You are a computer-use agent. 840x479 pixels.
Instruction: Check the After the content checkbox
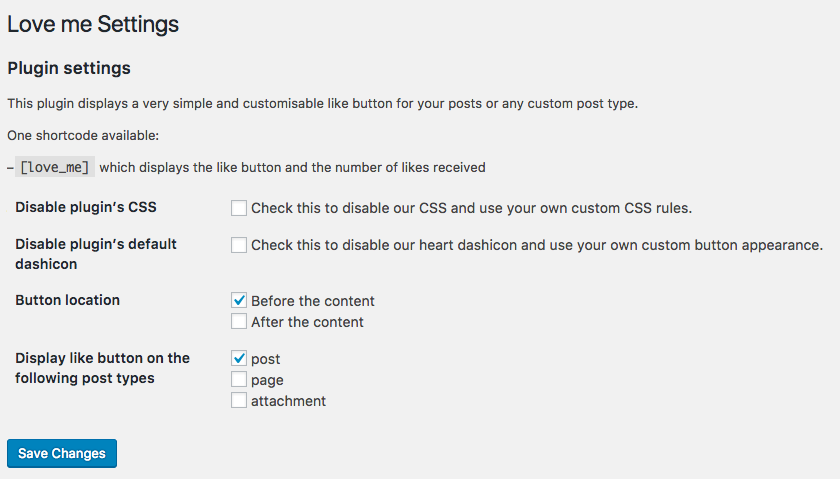[239, 322]
